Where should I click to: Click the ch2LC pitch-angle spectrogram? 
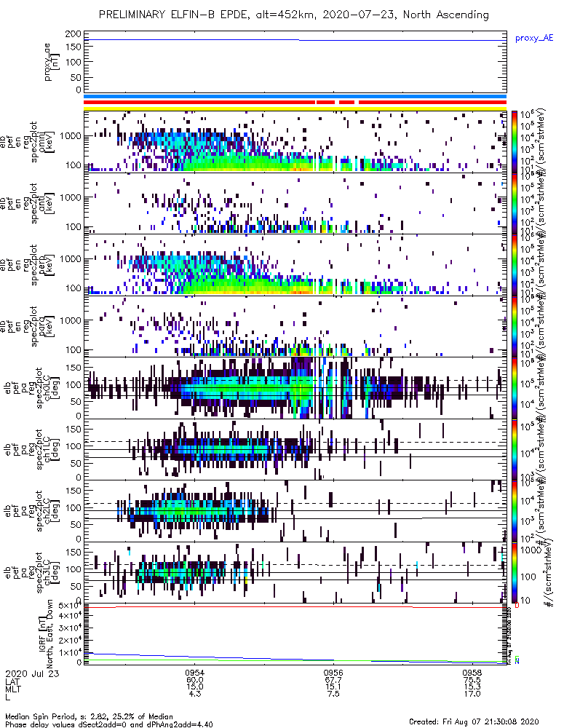pyautogui.click(x=295, y=511)
